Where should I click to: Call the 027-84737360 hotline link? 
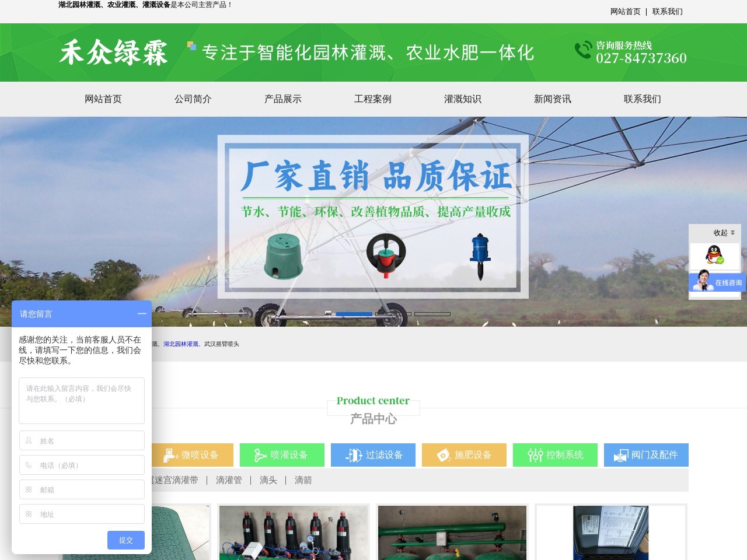642,59
